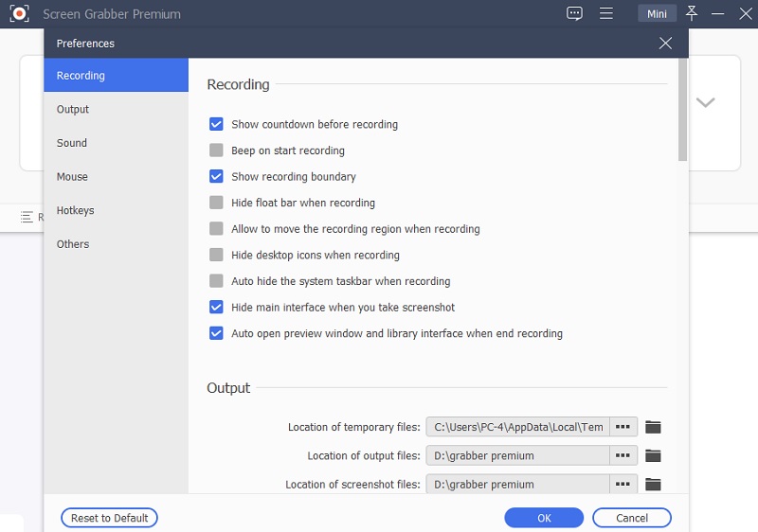Disable Auto open preview window option

[x=216, y=333]
